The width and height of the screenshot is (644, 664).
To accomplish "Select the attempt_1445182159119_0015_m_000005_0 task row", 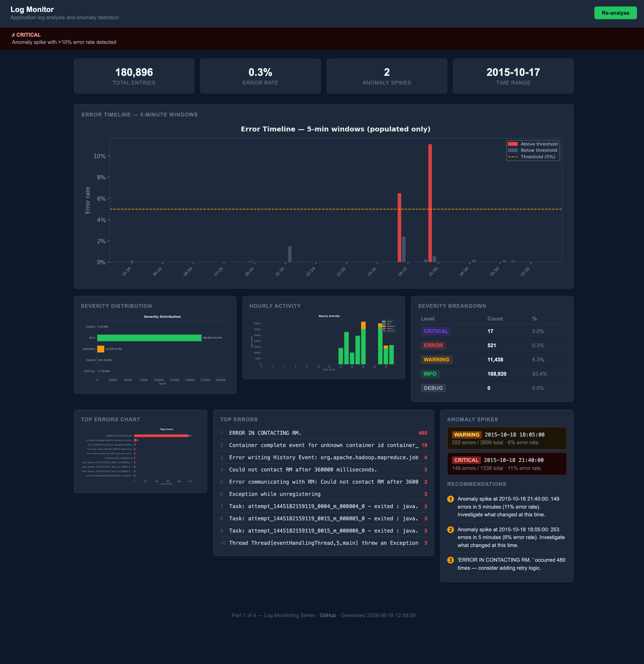I will (323, 518).
